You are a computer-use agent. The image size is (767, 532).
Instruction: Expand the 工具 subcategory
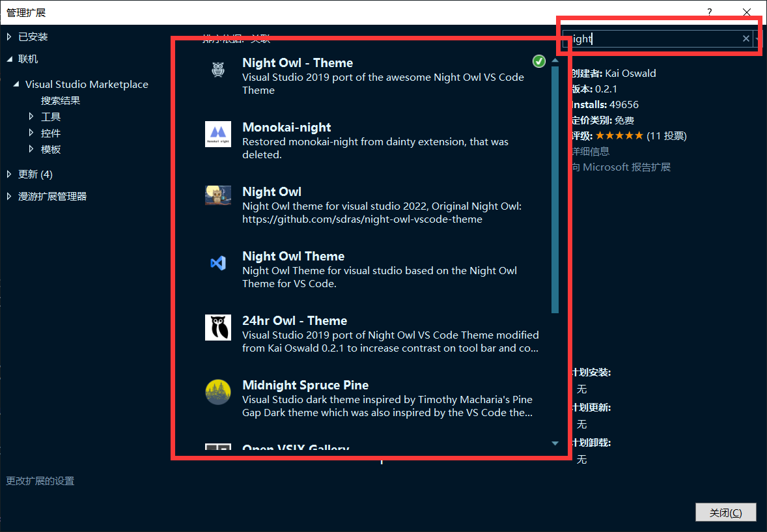(x=31, y=117)
